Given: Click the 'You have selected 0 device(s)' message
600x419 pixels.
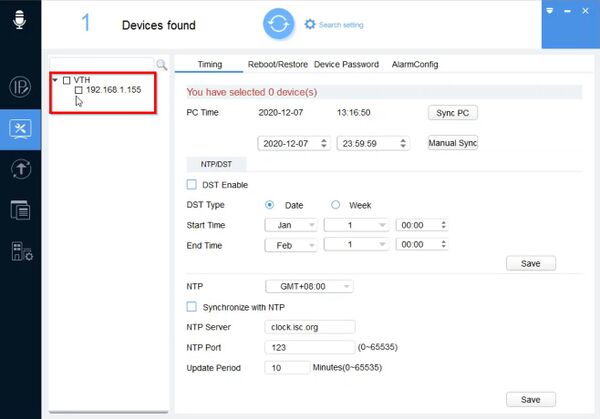Looking at the screenshot, I should point(252,92).
